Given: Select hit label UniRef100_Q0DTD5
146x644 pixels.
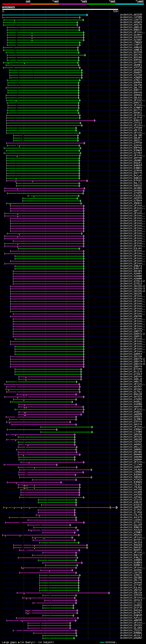Looking at the screenshot, I should (x=131, y=37).
